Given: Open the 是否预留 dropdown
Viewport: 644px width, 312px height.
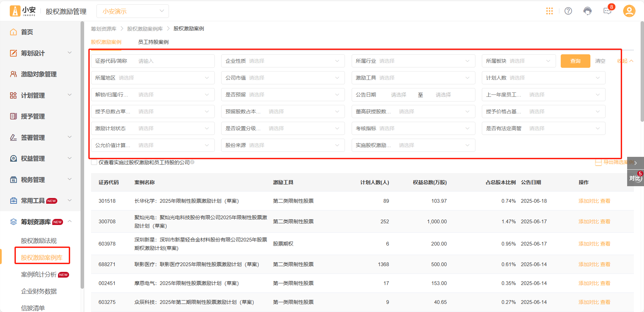Looking at the screenshot, I should point(283,95).
